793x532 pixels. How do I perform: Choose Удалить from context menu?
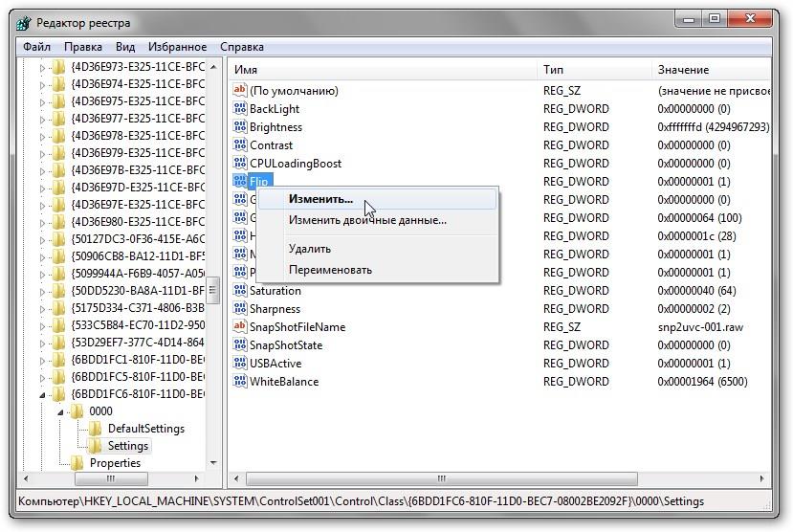310,249
